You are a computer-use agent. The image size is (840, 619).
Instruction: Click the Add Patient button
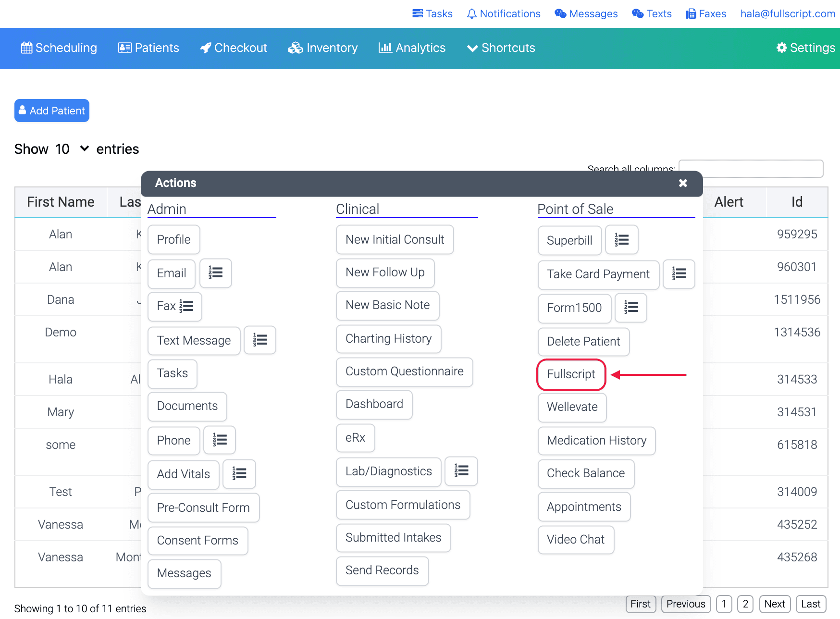[52, 111]
